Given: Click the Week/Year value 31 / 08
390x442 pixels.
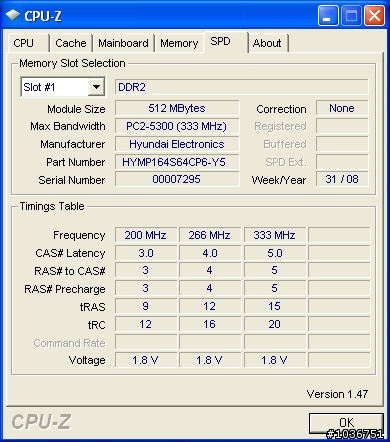Looking at the screenshot, I should point(342,179).
